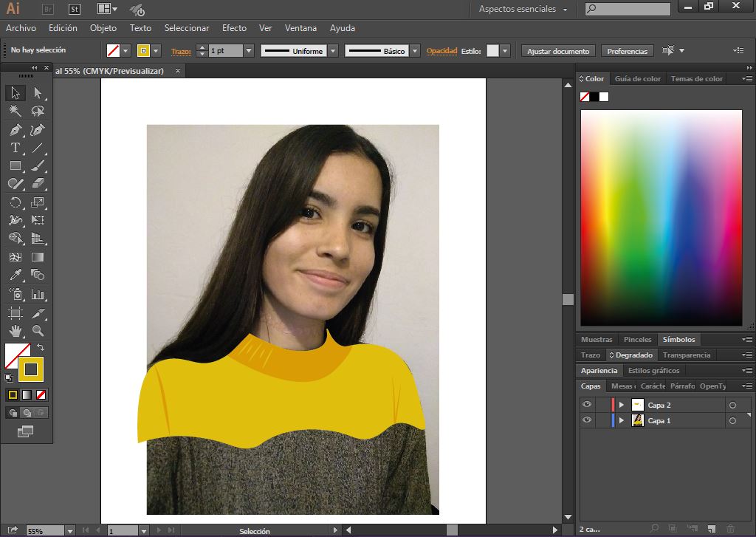The height and width of the screenshot is (537, 756).
Task: Choose the Scale tool
Action: point(38,202)
